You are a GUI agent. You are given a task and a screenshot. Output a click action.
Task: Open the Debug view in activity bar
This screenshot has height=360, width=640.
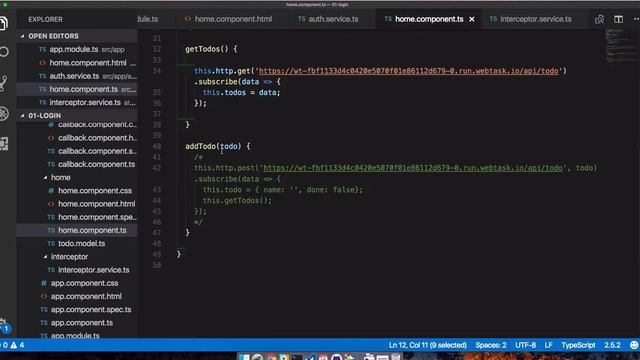point(4,113)
